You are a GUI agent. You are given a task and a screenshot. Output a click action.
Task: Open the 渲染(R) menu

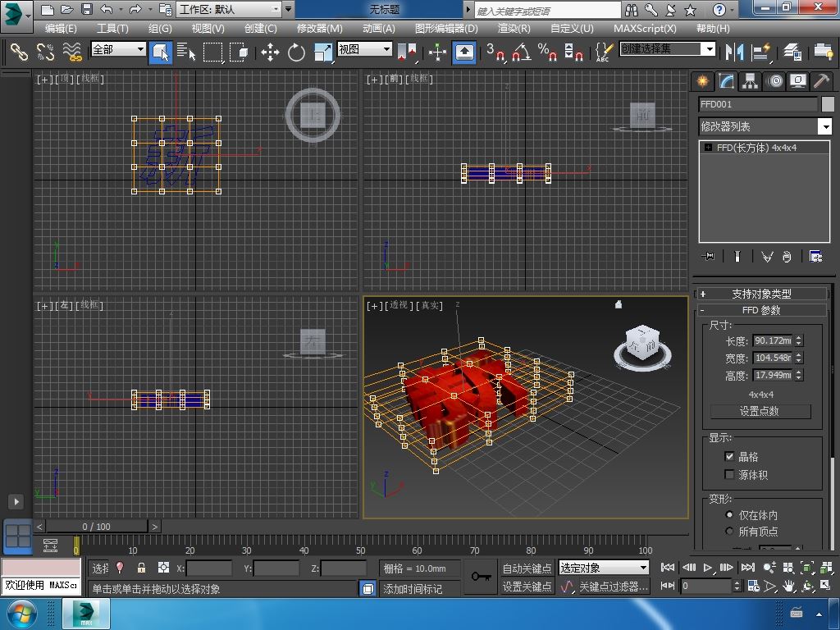coord(514,28)
